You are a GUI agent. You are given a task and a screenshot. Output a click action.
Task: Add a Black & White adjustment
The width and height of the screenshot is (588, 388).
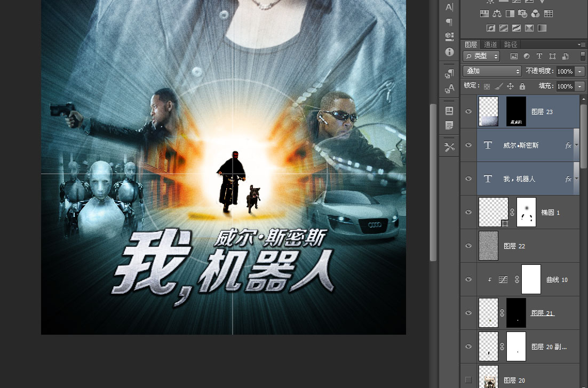[x=510, y=14]
